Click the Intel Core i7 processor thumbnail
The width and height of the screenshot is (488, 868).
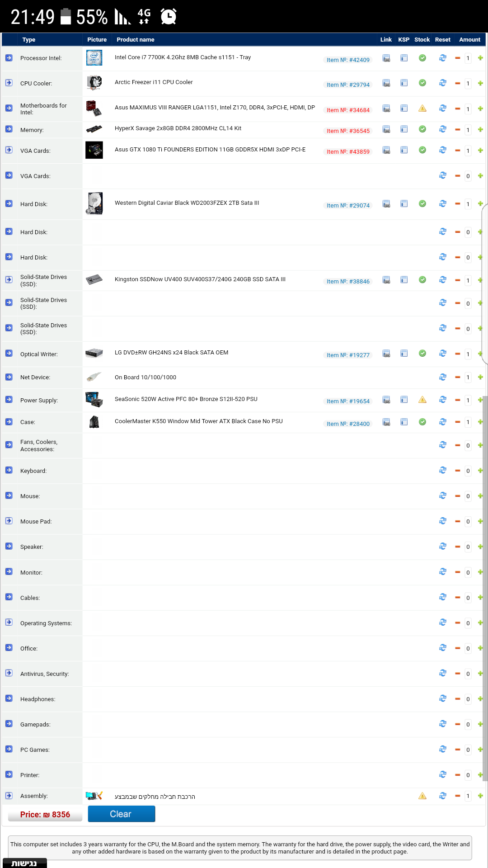94,58
